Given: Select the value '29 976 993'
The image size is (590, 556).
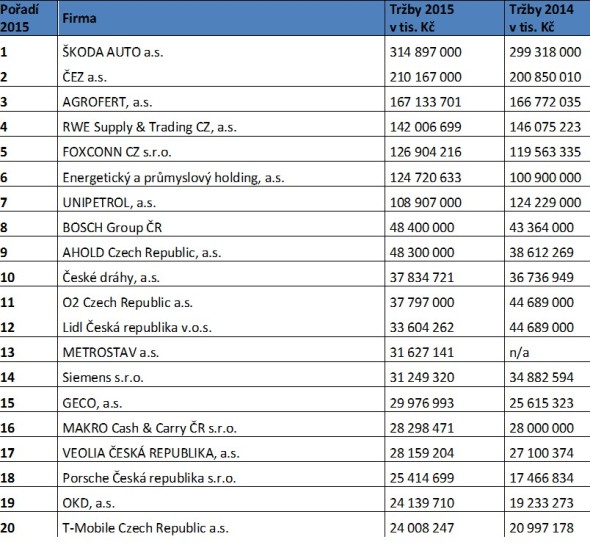Looking at the screenshot, I should [x=422, y=403].
